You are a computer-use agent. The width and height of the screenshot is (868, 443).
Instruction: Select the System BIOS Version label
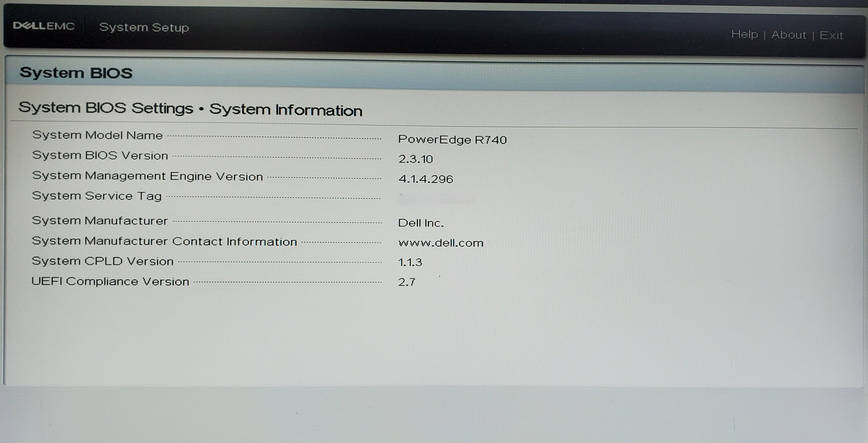100,156
